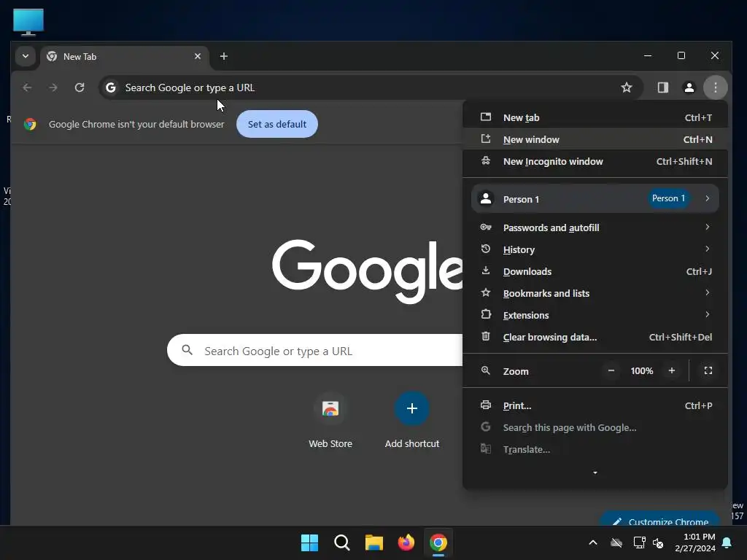Click the History clock icon
The width and height of the screenshot is (747, 560).
(485, 249)
